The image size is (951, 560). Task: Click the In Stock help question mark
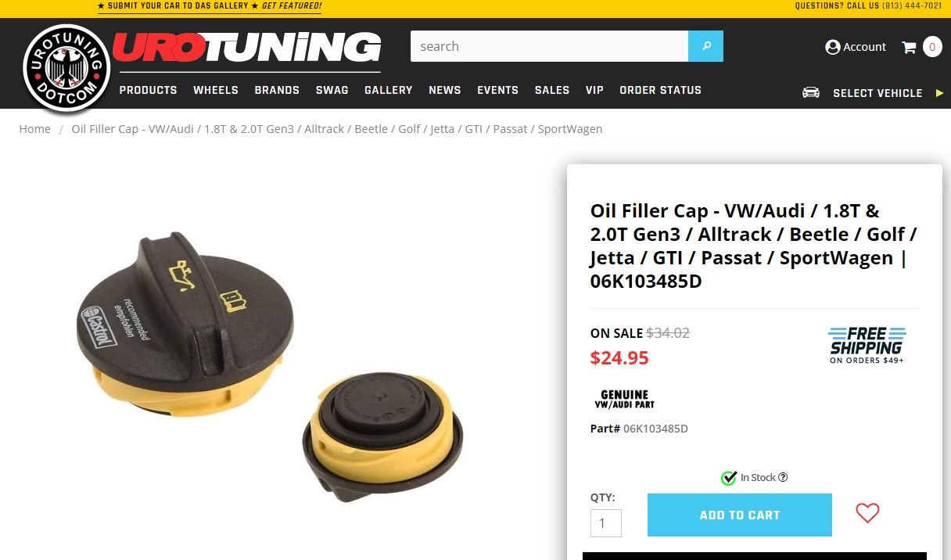click(x=783, y=477)
